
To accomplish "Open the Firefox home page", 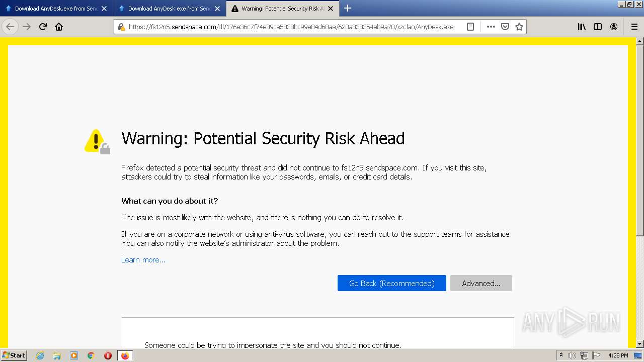I will 59,27.
